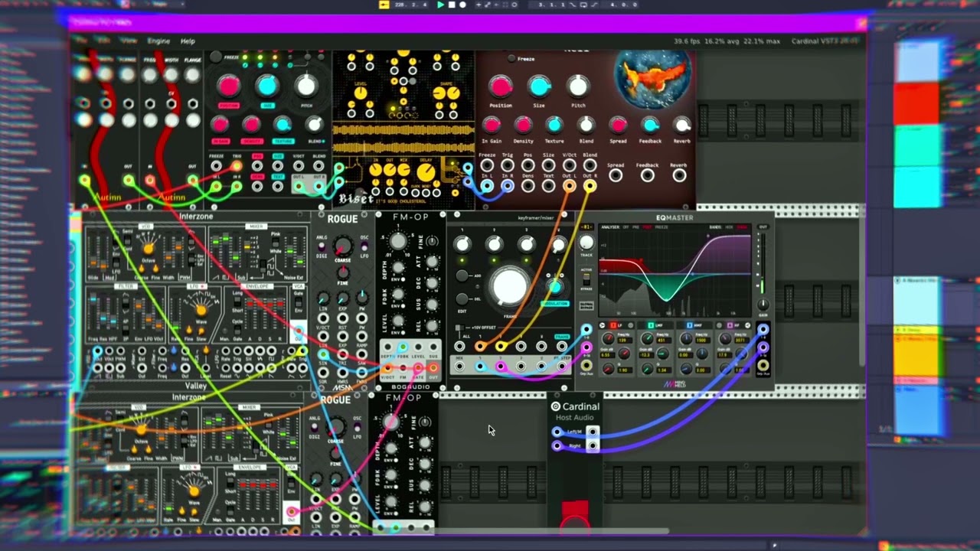Image resolution: width=980 pixels, height=551 pixels.
Task: Select the EQMaster HF band button
Action: (x=730, y=325)
